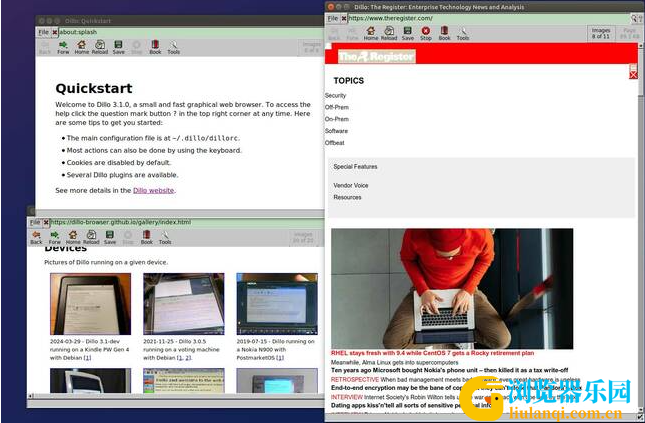The image size is (645, 423).
Task: Click Reload icon in The Register window
Action: (x=389, y=31)
